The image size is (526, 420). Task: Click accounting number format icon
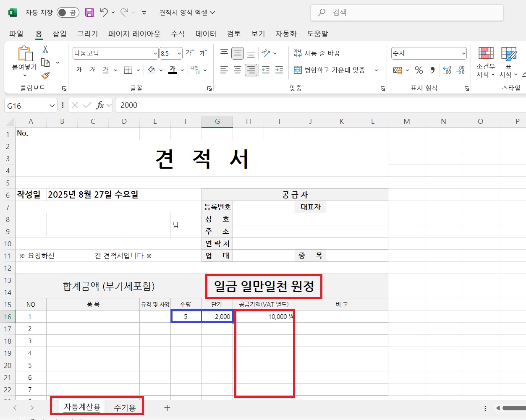[x=397, y=70]
